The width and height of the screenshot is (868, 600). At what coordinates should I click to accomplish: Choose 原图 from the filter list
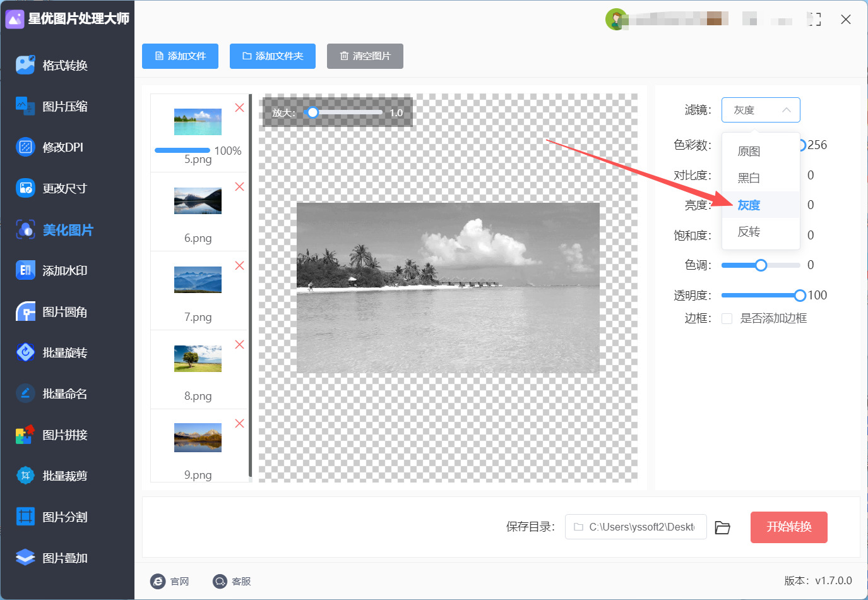click(761, 152)
